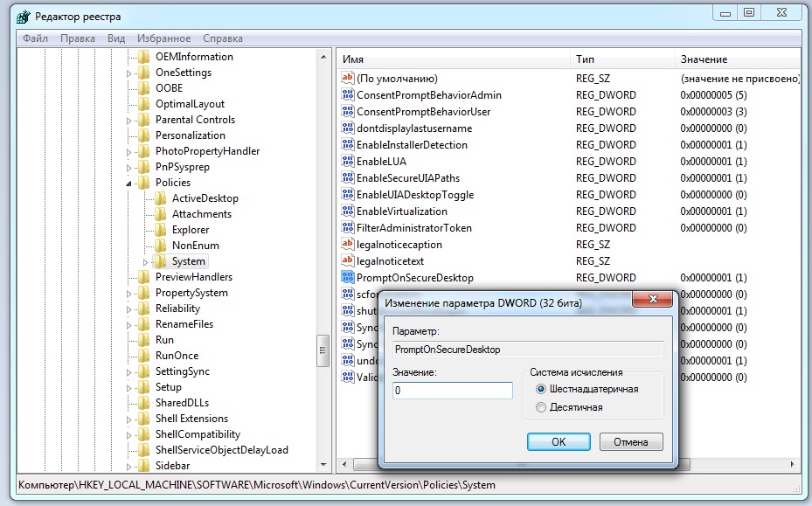This screenshot has width=812, height=506.
Task: Sort values by the Тип column header
Action: click(585, 59)
